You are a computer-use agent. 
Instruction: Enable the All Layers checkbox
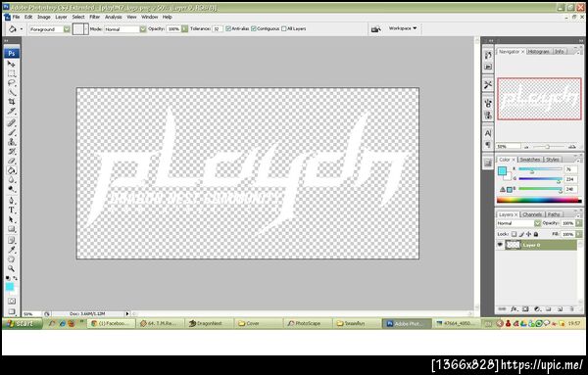[x=284, y=28]
